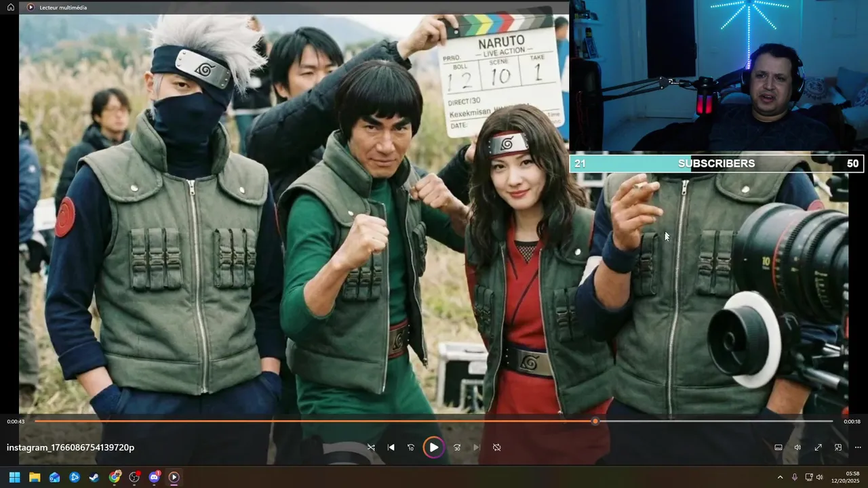This screenshot has width=868, height=488.
Task: Click the webcam overlay of the streamer
Action: 719,76
